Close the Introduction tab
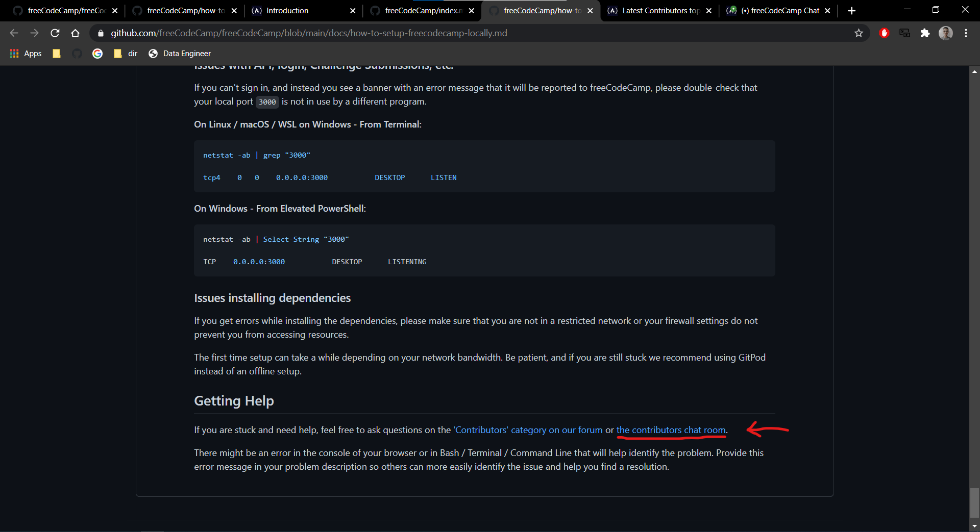 click(353, 11)
